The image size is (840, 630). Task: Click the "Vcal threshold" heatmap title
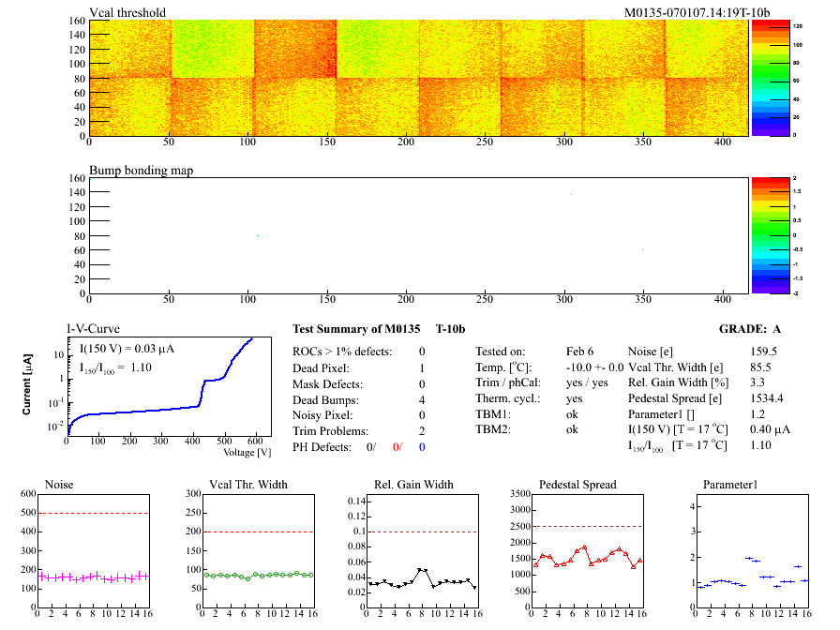click(x=127, y=12)
